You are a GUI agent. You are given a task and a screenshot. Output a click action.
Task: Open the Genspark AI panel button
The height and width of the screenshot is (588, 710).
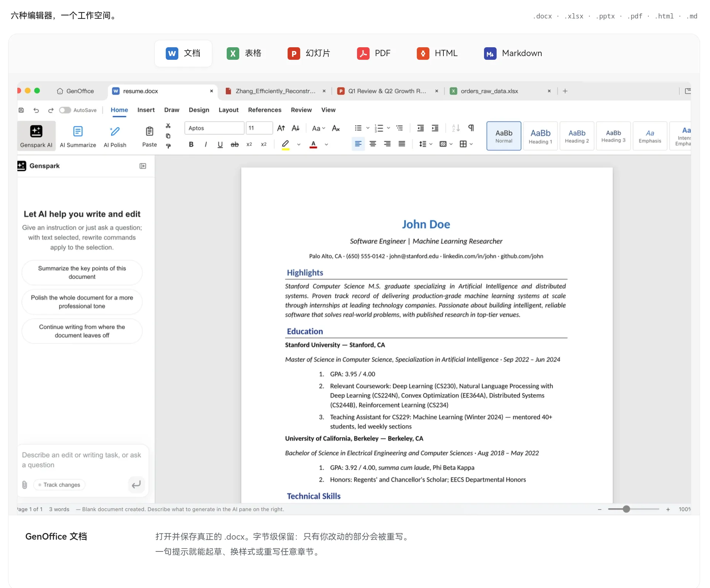click(x=36, y=136)
